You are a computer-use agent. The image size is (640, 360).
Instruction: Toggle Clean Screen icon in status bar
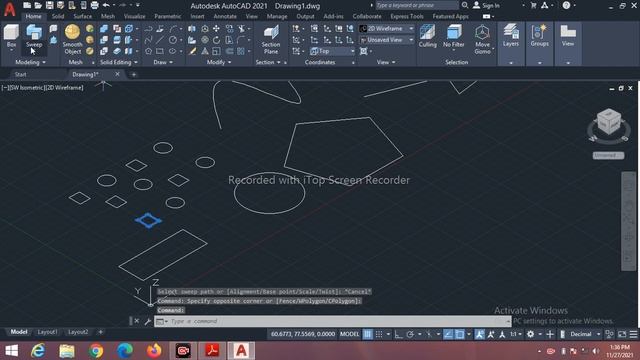[x=622, y=334]
